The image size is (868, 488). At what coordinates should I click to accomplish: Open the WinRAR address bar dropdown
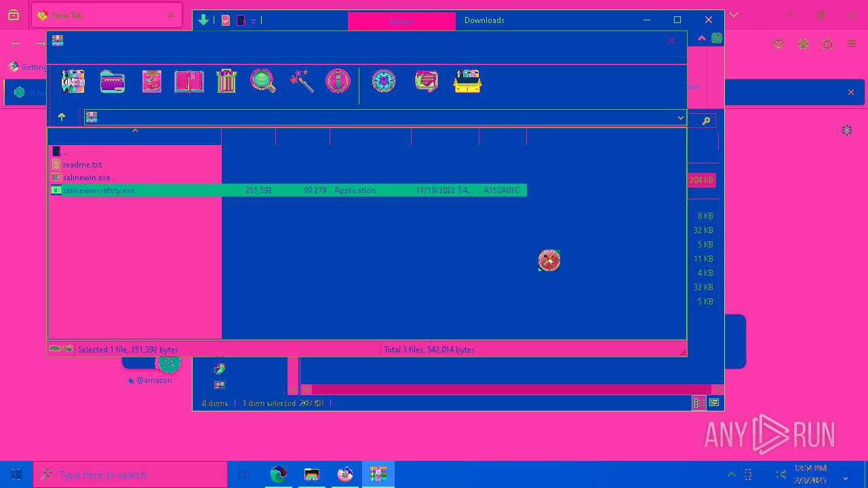(x=680, y=118)
